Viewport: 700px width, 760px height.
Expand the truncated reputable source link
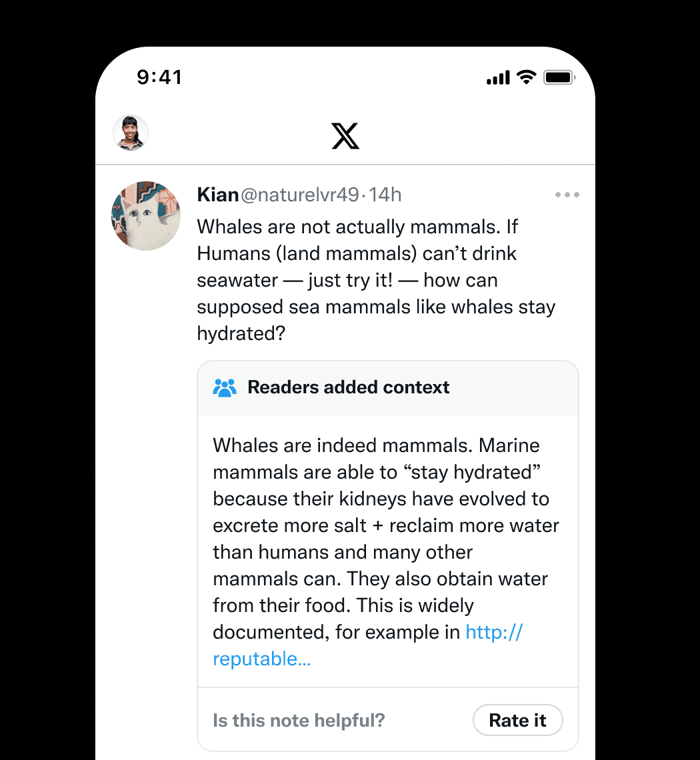[261, 659]
